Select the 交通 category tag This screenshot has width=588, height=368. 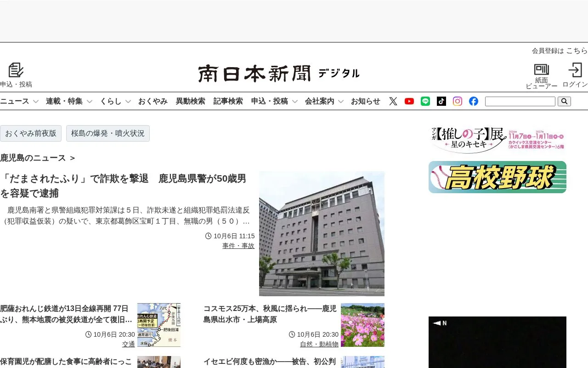pos(129,344)
